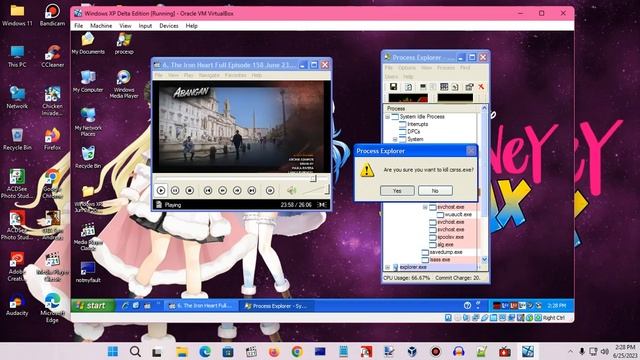This screenshot has width=640, height=360.
Task: Click the Windows 11 Start button
Action: pyautogui.click(x=113, y=351)
